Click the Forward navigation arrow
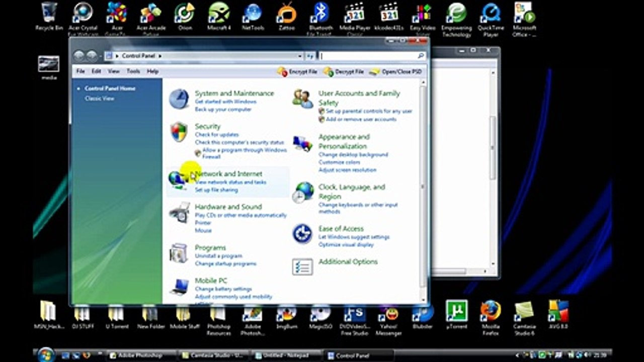 (x=92, y=56)
